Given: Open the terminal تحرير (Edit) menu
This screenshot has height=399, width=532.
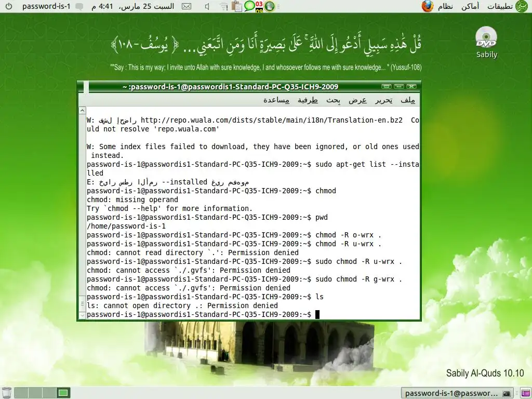Looking at the screenshot, I should click(384, 100).
